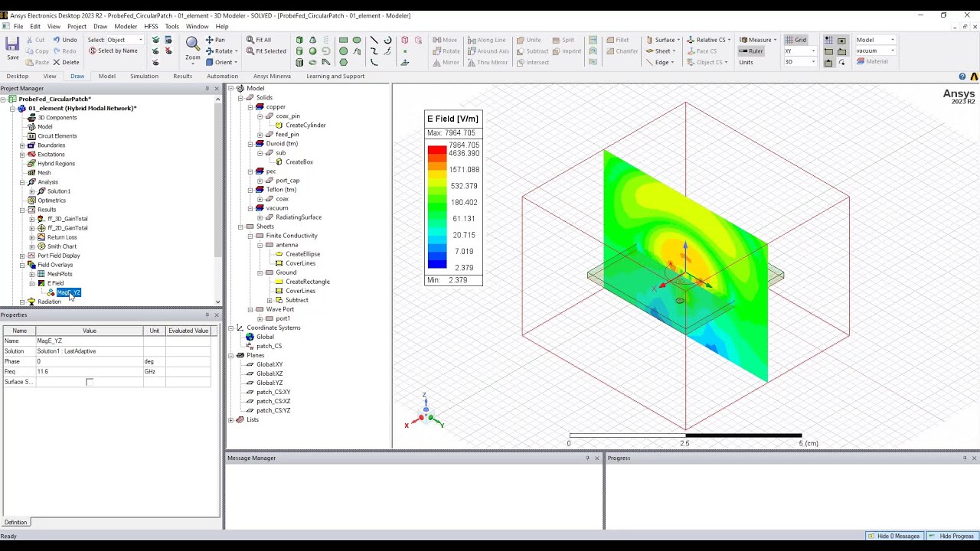Expand the Radiation node
Viewport: 980px width, 551px height.
click(x=22, y=302)
